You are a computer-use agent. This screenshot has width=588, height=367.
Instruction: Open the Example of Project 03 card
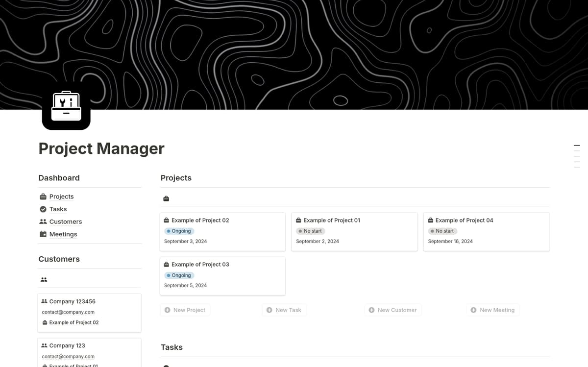[222, 276]
